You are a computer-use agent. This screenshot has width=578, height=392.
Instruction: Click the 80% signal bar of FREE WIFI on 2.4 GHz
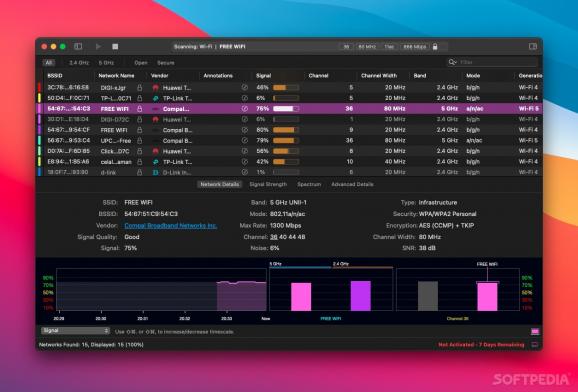[286, 130]
